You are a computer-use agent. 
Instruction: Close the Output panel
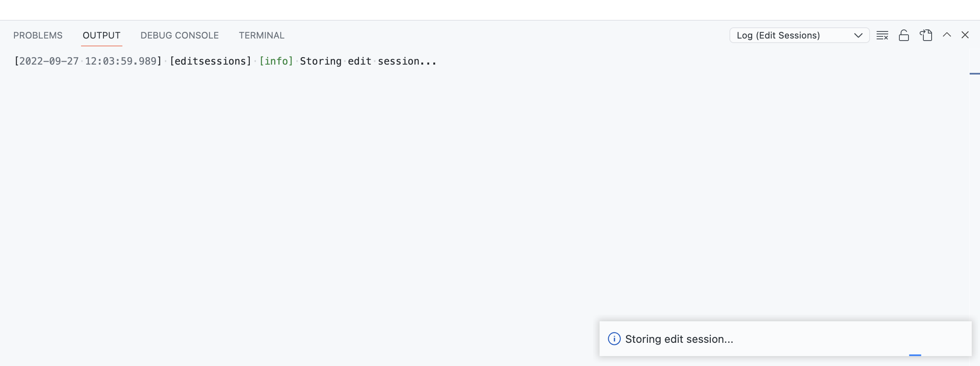pos(965,35)
